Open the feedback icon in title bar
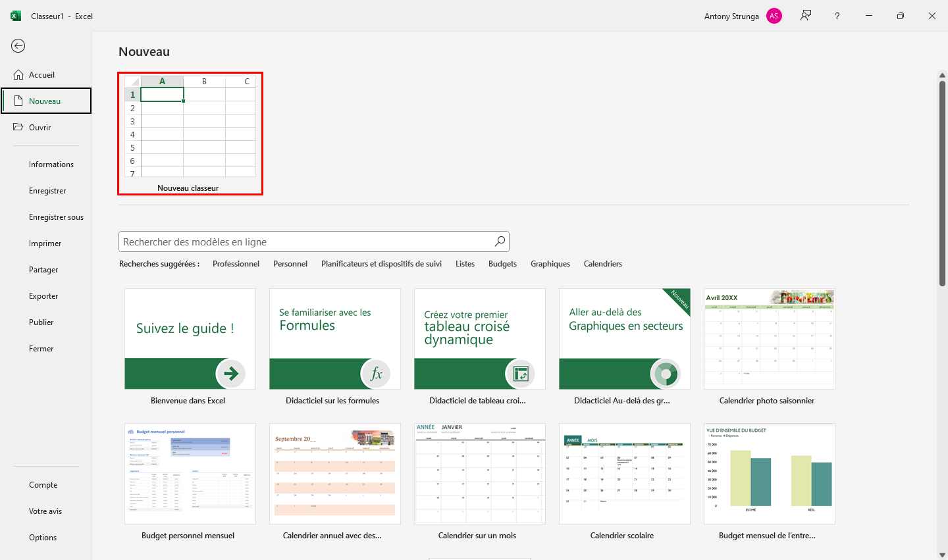The height and width of the screenshot is (560, 948). 805,16
